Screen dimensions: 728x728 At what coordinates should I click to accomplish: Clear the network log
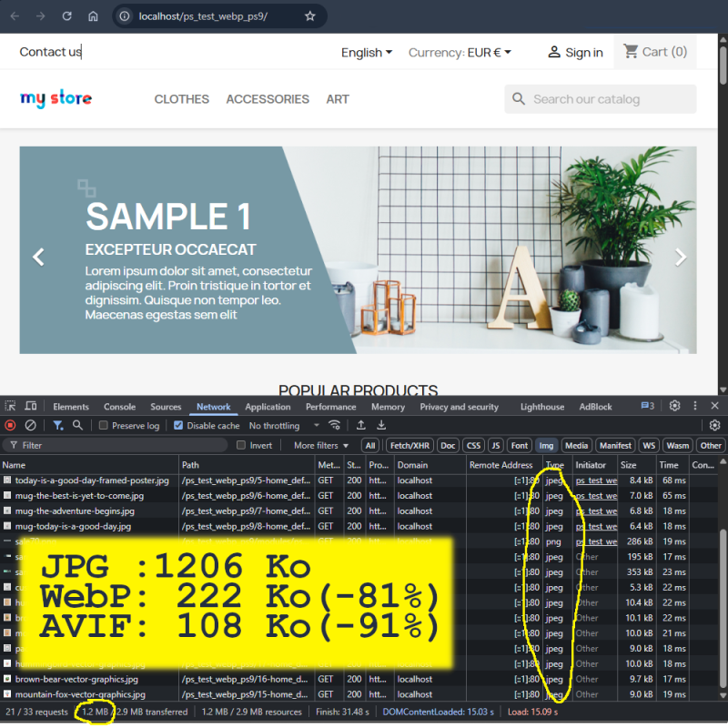[x=31, y=425]
